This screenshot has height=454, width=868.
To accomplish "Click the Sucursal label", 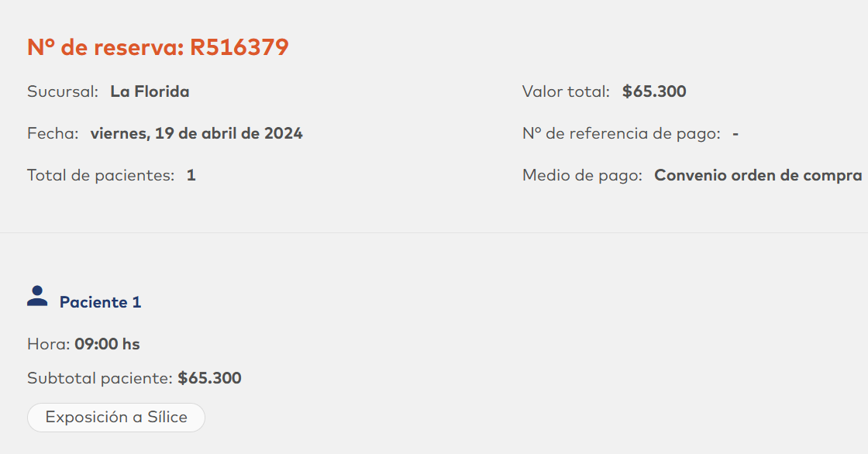I will pyautogui.click(x=63, y=91).
